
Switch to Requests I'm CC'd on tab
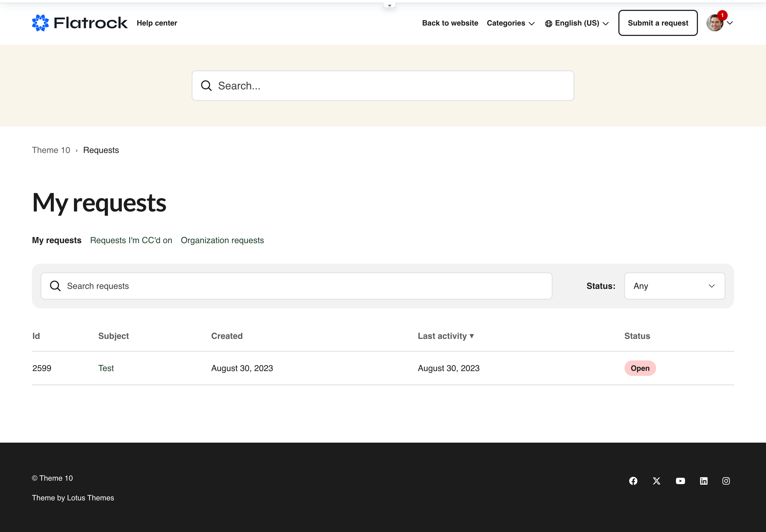point(131,240)
